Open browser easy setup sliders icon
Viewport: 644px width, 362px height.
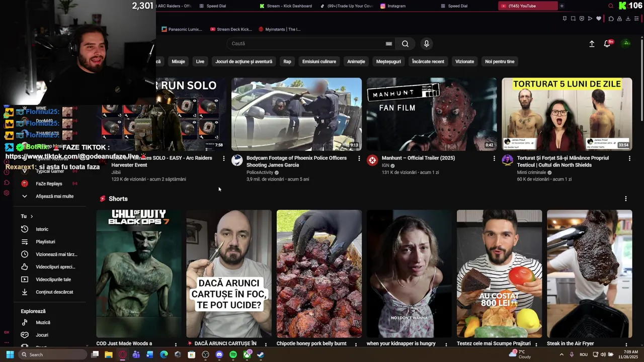(x=636, y=19)
